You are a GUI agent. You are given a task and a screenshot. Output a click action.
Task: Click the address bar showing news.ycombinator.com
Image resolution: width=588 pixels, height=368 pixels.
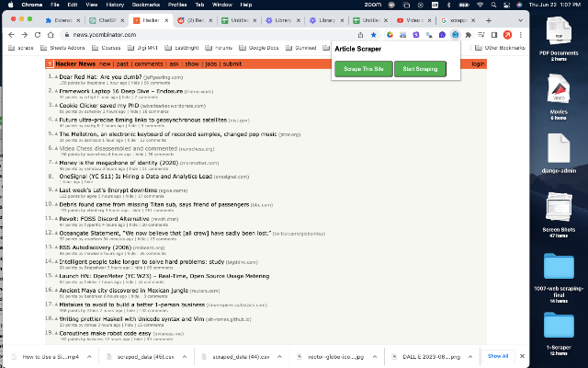tap(210, 35)
